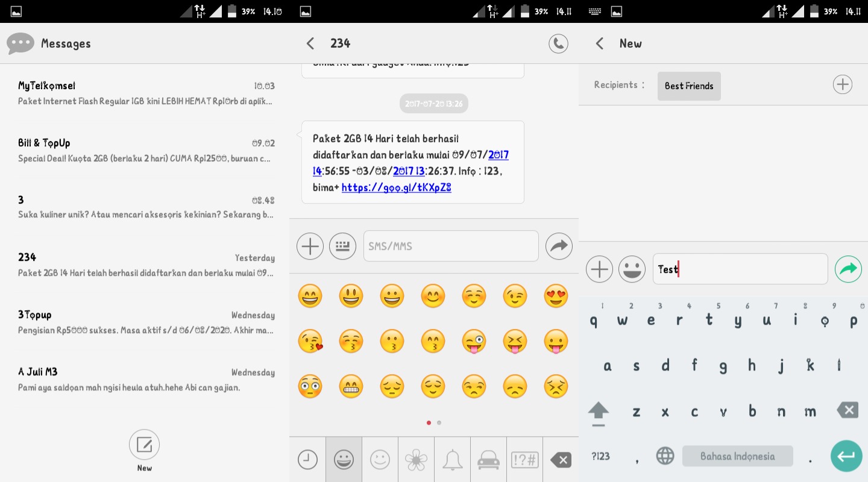Screen dimensions: 868x482
Task: Tap the Recipients label
Action: pyautogui.click(x=619, y=85)
